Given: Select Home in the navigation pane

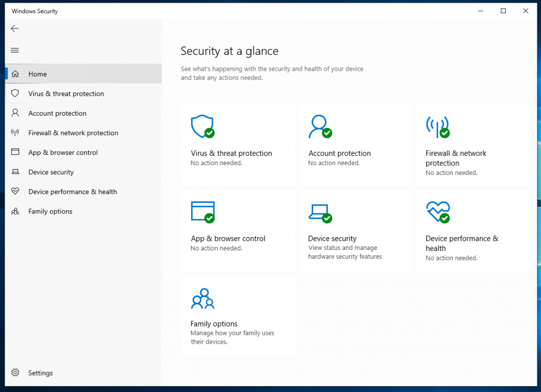Looking at the screenshot, I should click(83, 74).
